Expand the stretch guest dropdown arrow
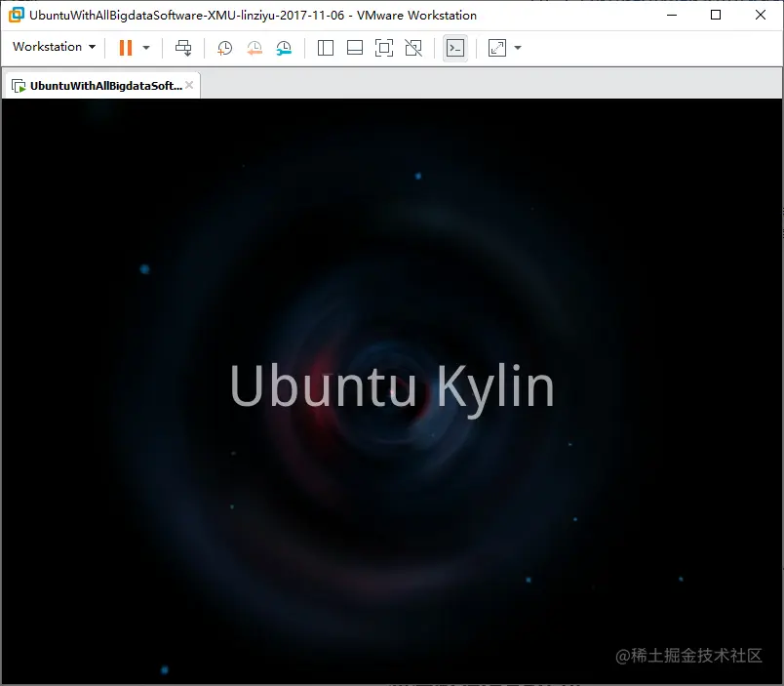The height and width of the screenshot is (686, 784). 518,48
